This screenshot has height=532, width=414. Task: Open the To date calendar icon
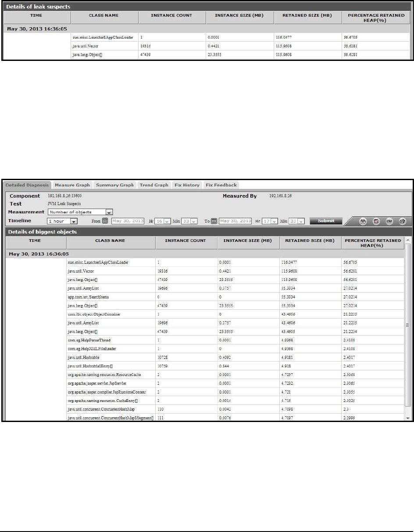point(214,221)
